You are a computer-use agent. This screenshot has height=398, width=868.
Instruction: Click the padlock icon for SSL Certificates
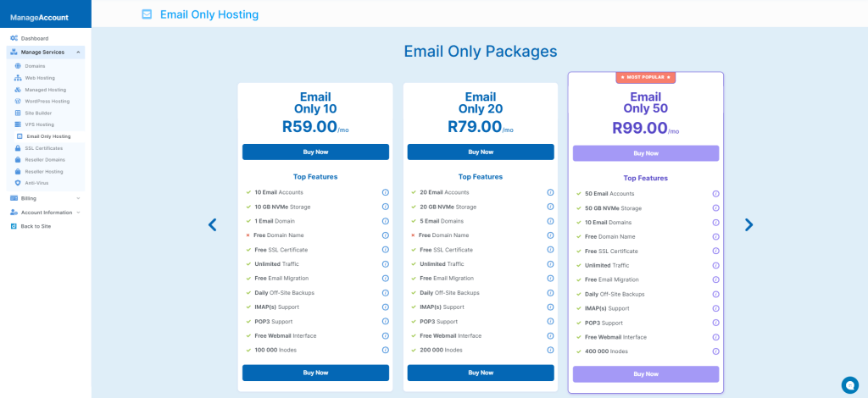click(18, 148)
